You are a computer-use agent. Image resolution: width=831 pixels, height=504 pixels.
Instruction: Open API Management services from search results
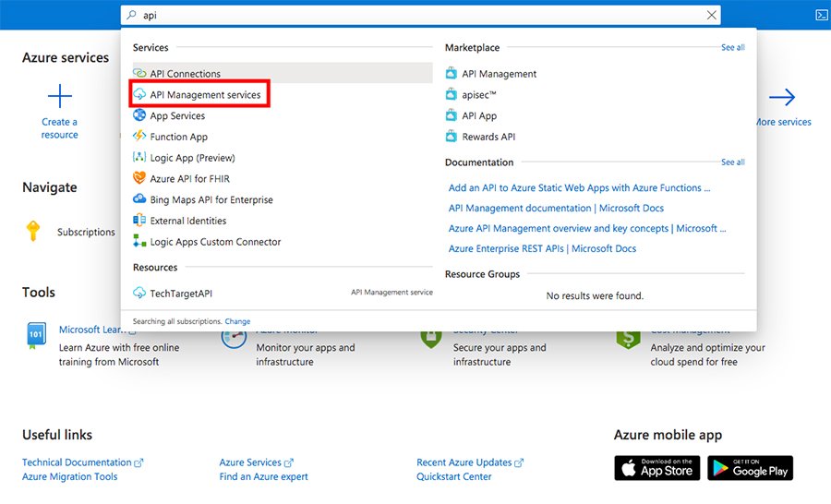(x=205, y=95)
